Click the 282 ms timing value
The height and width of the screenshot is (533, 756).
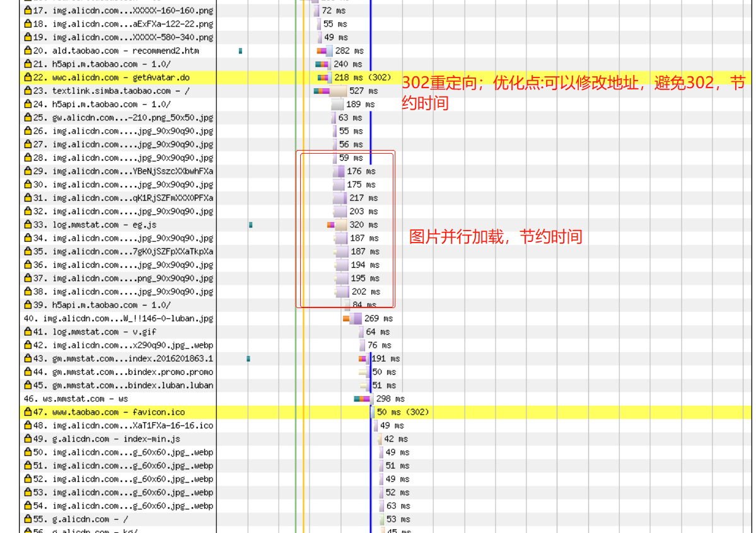coord(349,50)
